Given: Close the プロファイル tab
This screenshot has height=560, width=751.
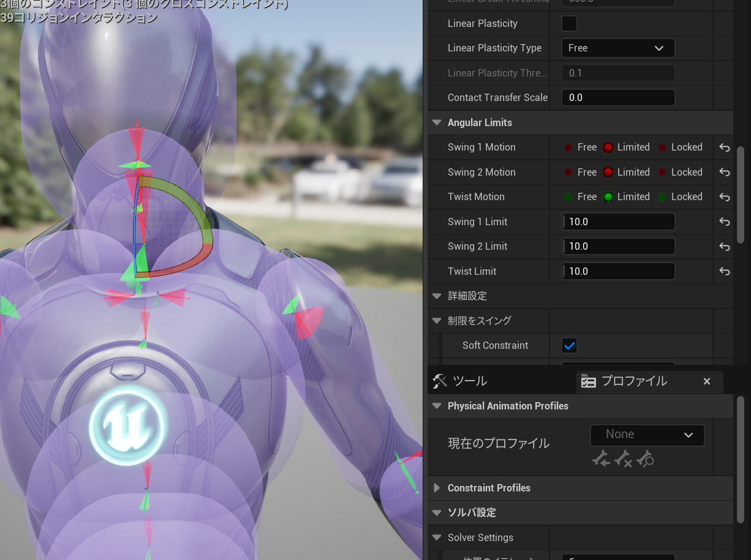Looking at the screenshot, I should pos(707,381).
